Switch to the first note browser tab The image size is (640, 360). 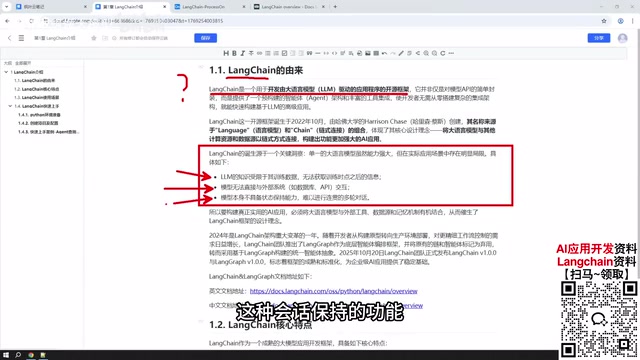tap(51, 7)
